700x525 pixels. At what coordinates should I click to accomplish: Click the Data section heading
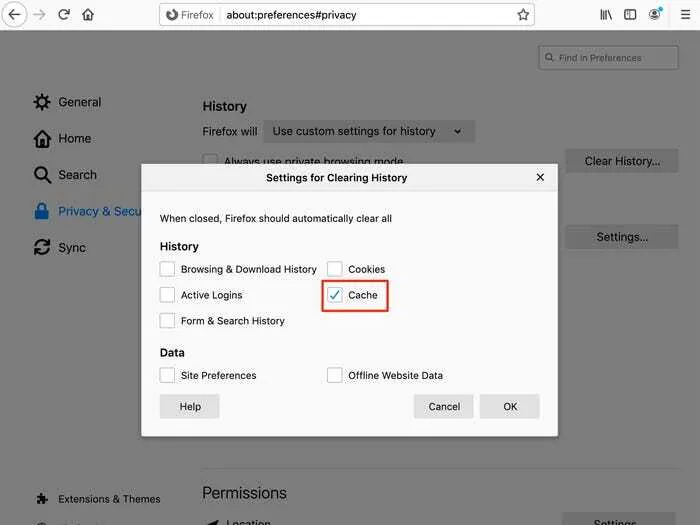pyautogui.click(x=172, y=353)
